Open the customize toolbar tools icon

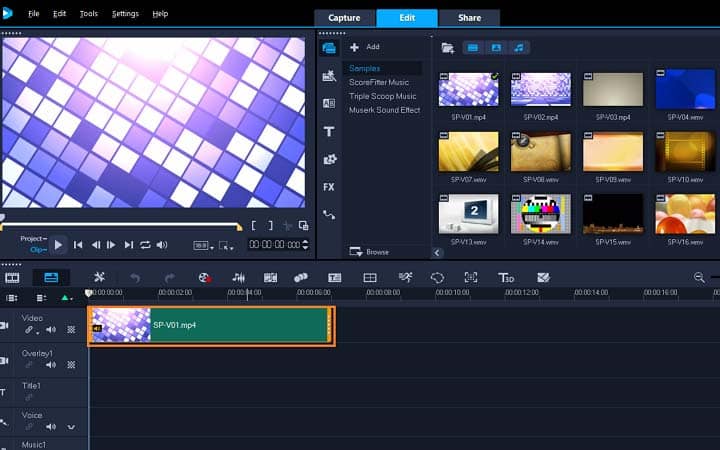[99, 277]
